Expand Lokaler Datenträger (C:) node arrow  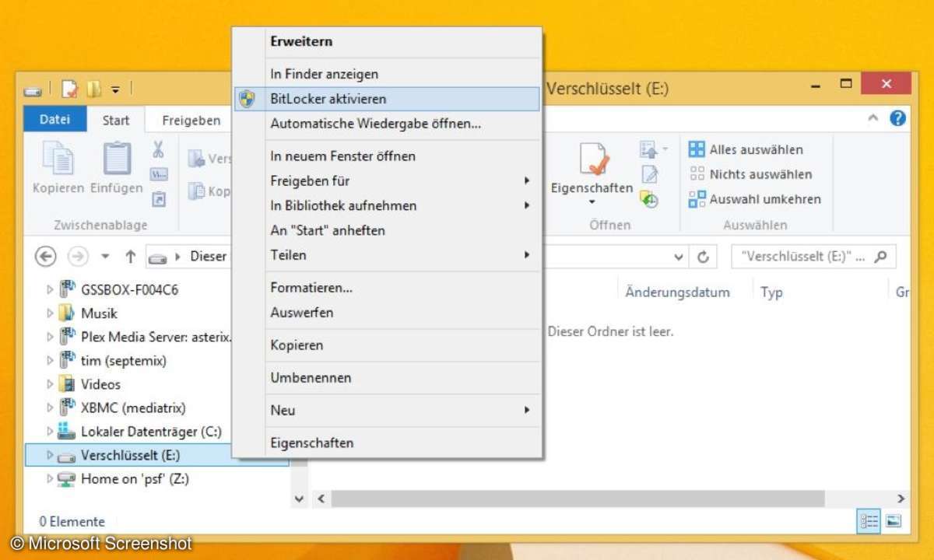50,431
